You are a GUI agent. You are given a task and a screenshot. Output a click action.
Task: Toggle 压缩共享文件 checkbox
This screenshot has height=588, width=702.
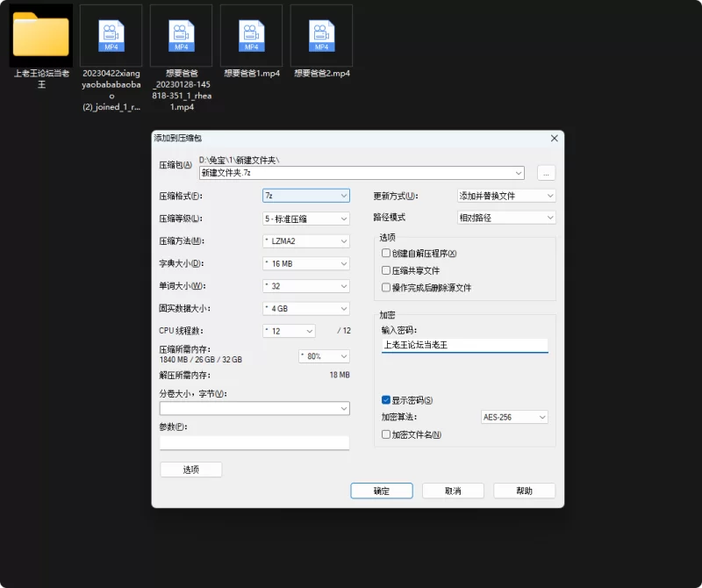(x=386, y=270)
